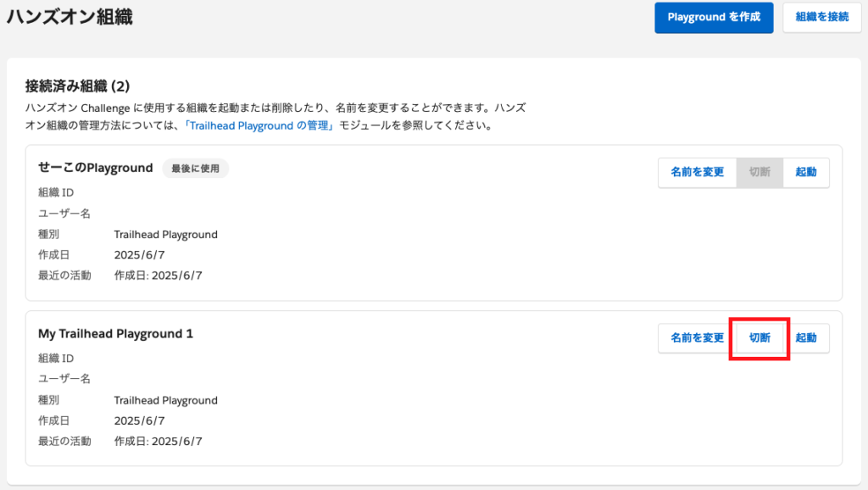Launch せーこのPlayground with 起動
The width and height of the screenshot is (868, 490).
(x=806, y=172)
